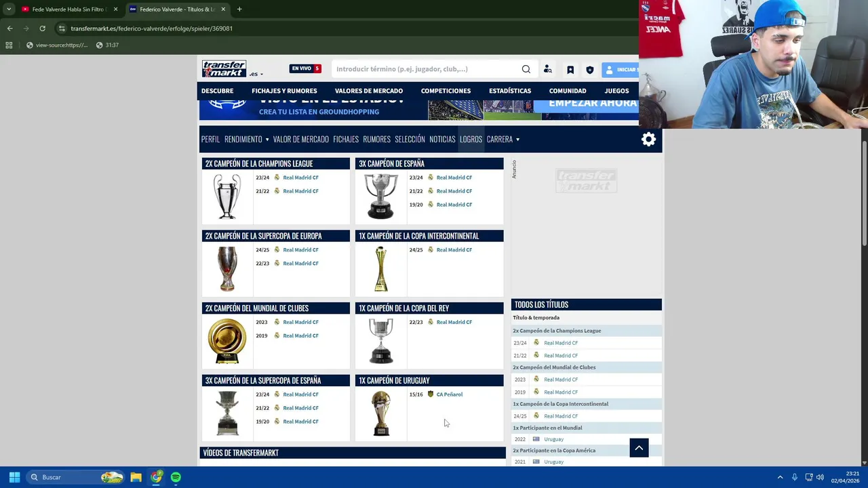The height and width of the screenshot is (488, 868).
Task: Open the site information icon in address bar
Action: [62, 28]
